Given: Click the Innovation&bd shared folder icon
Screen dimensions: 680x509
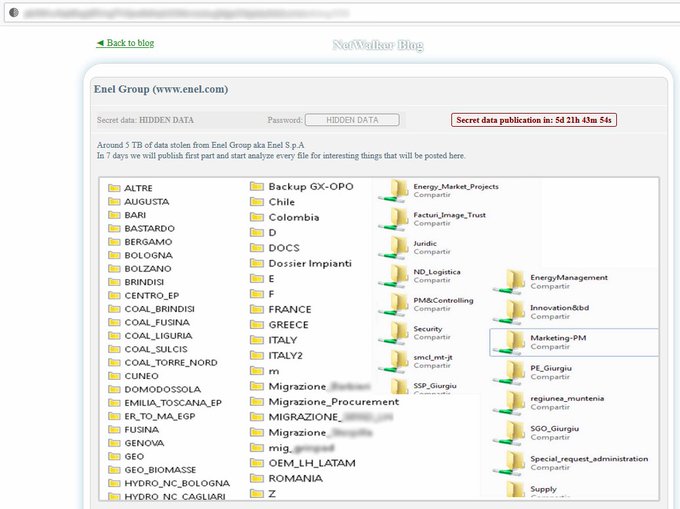Looking at the screenshot, I should 510,312.
